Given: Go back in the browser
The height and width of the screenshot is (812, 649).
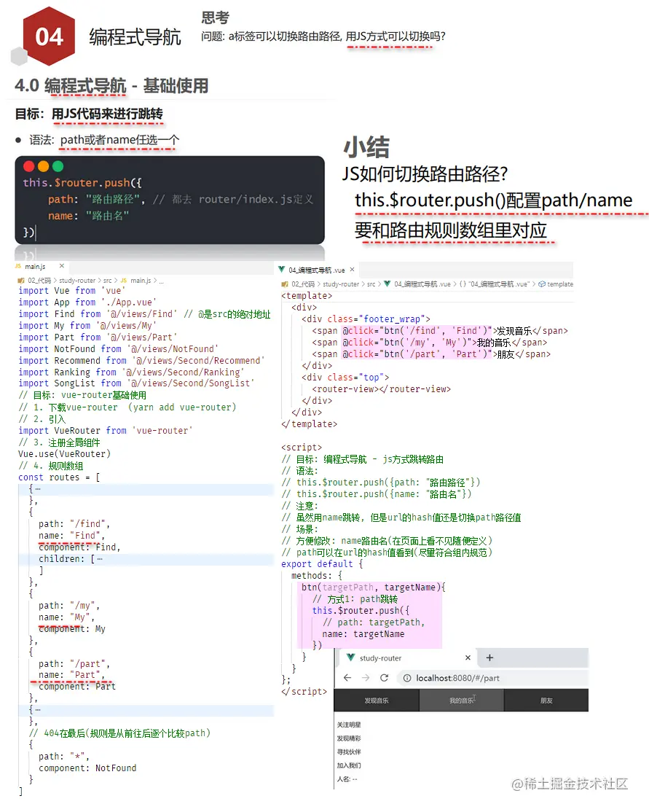Looking at the screenshot, I should tap(347, 678).
